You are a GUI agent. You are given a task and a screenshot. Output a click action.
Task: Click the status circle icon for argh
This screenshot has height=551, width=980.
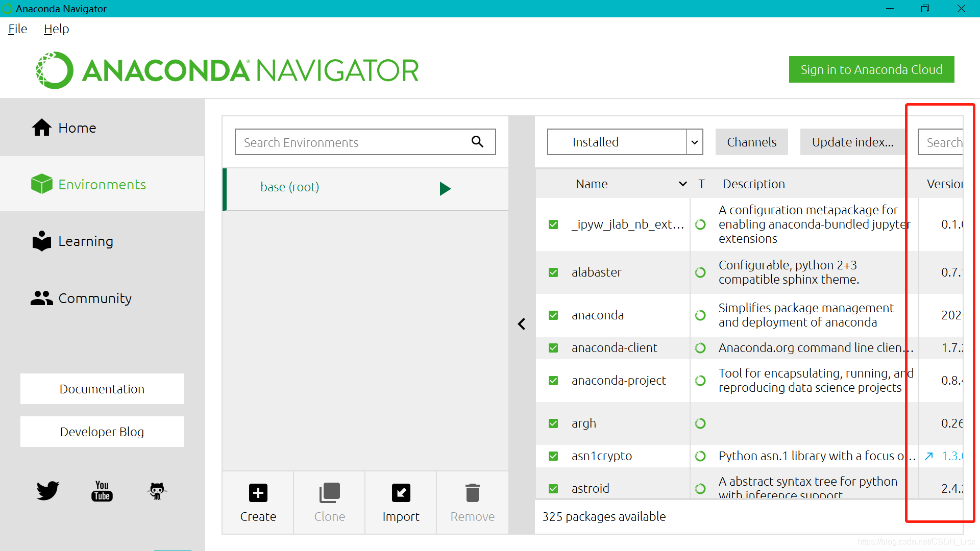coord(700,423)
